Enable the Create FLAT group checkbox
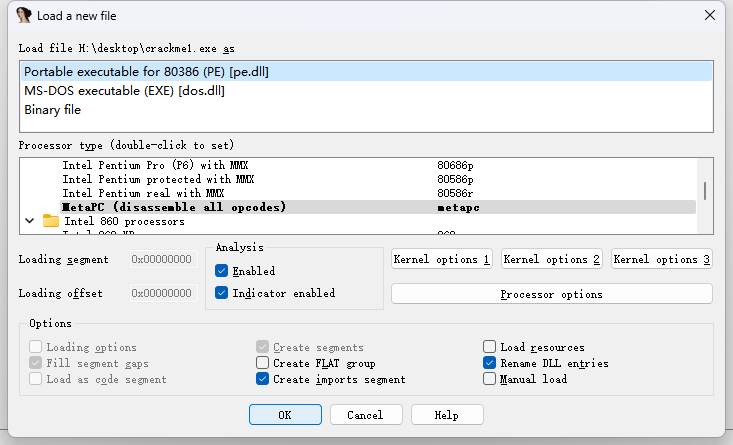This screenshot has height=445, width=733. coord(262,363)
